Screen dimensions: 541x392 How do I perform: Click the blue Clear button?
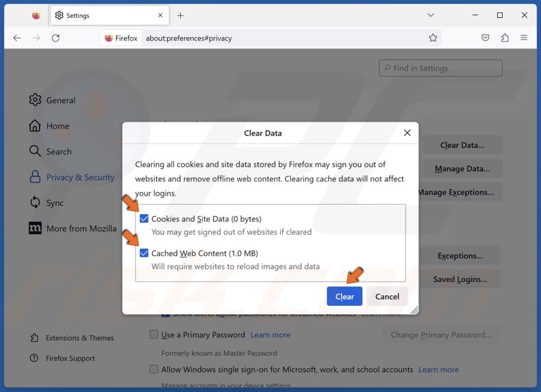tap(344, 296)
